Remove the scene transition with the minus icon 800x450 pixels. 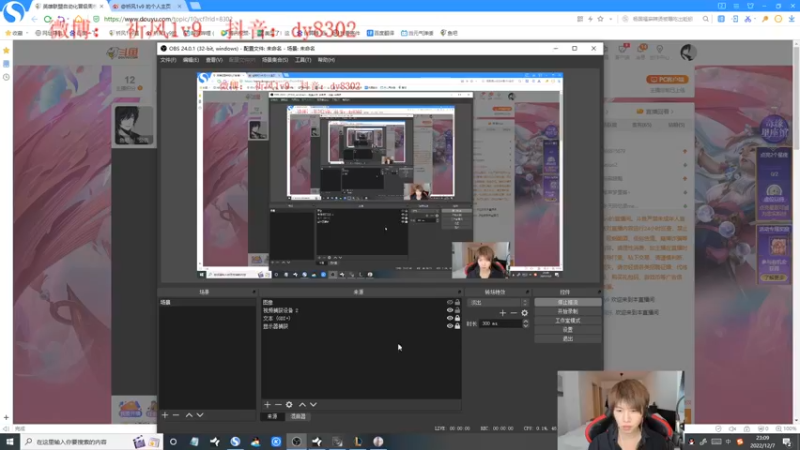514,313
